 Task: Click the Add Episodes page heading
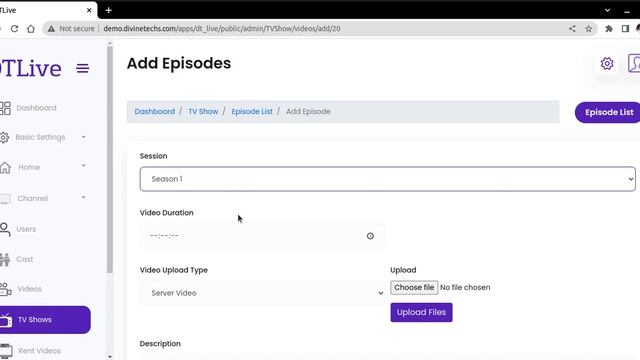[x=179, y=63]
